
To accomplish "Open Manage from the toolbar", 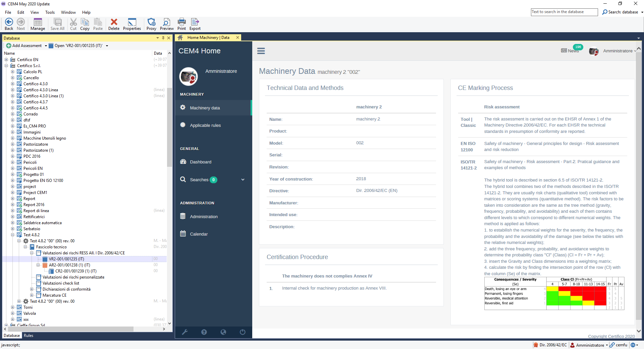I will (38, 24).
